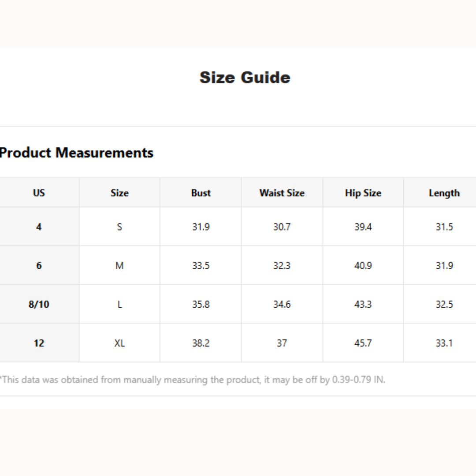Select the waist value 30.7
Screen dimensions: 476x476
282,227
